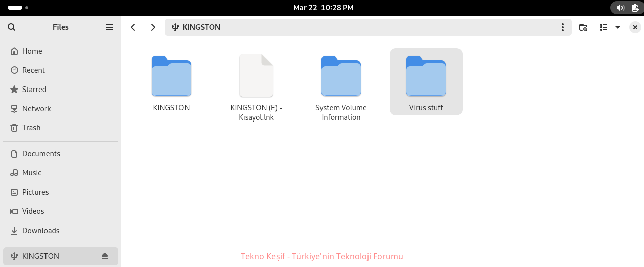The height and width of the screenshot is (267, 644).
Task: Open Videos in the sidebar
Action: pyautogui.click(x=61, y=211)
